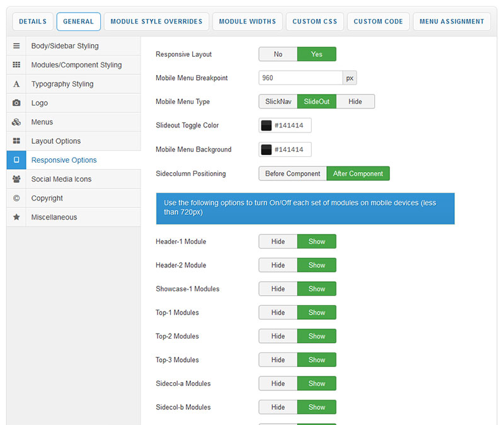Choose SlickNav as Mobile Menu Type
This screenshot has width=504, height=425.
(x=278, y=102)
